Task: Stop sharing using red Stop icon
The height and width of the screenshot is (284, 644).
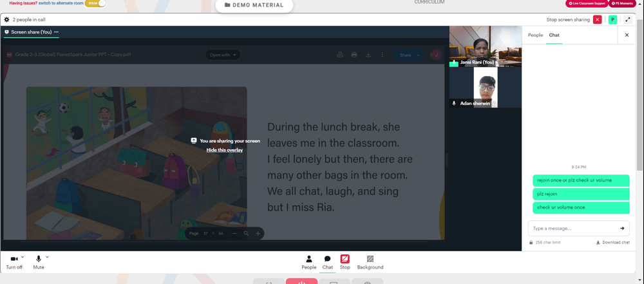Action: [x=345, y=259]
